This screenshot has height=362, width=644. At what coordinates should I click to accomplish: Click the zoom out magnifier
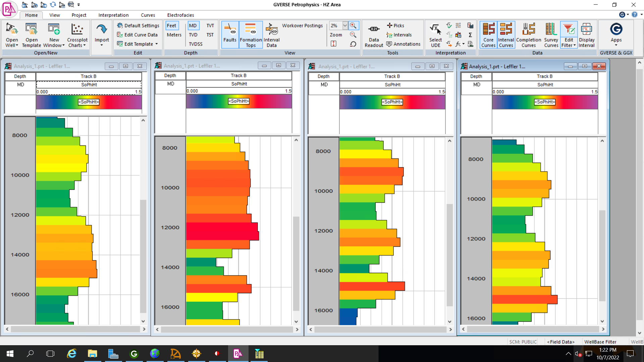click(353, 35)
